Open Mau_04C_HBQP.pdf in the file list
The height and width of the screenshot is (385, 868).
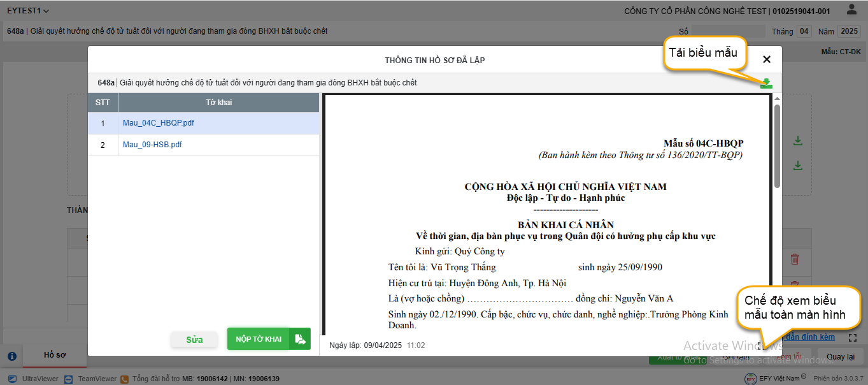click(x=159, y=123)
